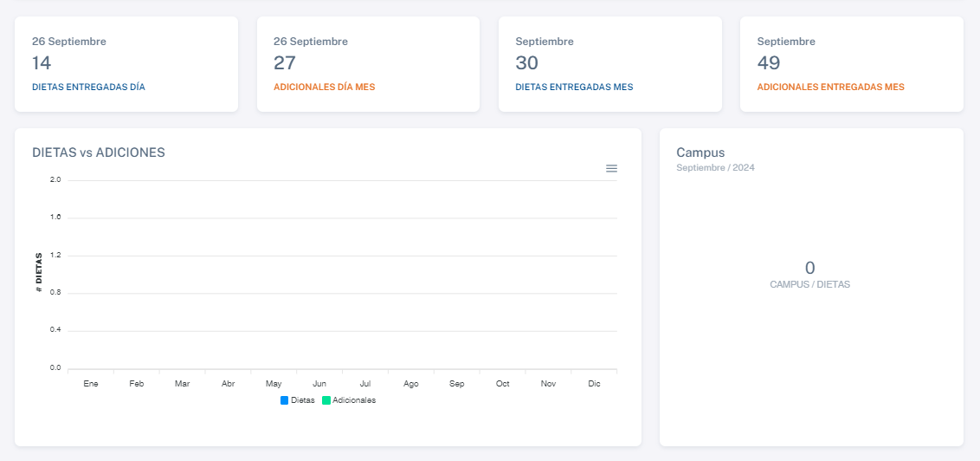Click the ADICIONALES ENTREGADAS MES link

point(830,87)
